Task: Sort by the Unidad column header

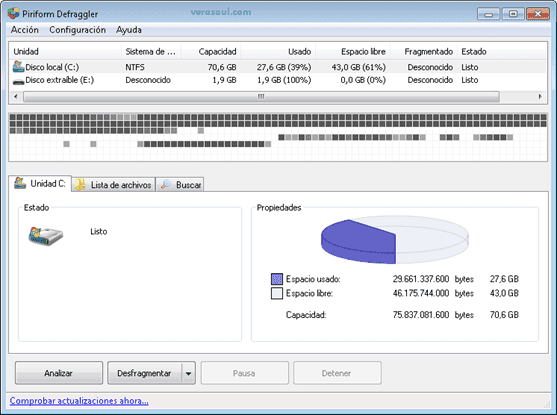Action: point(66,52)
